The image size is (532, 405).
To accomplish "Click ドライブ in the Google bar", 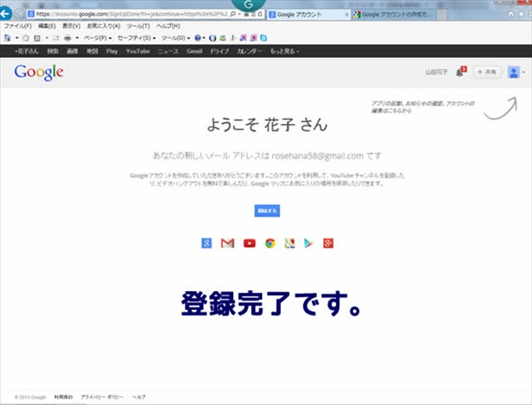I will (x=220, y=51).
